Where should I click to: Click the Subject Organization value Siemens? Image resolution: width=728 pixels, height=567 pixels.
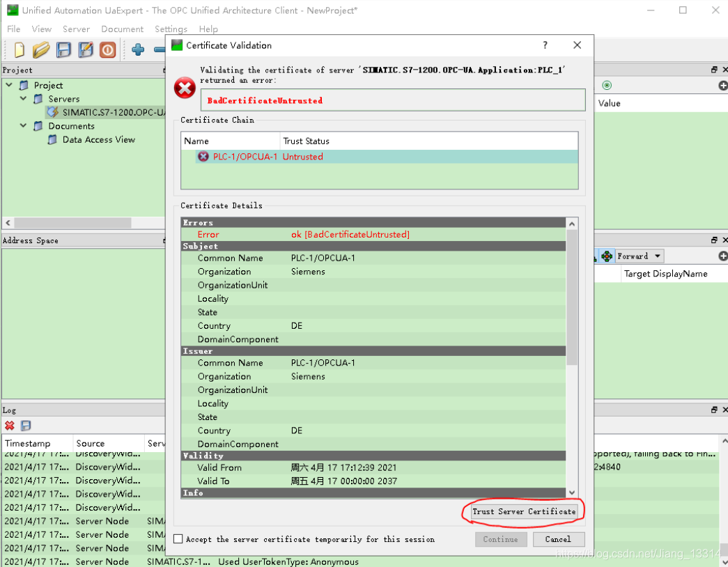pyautogui.click(x=308, y=272)
